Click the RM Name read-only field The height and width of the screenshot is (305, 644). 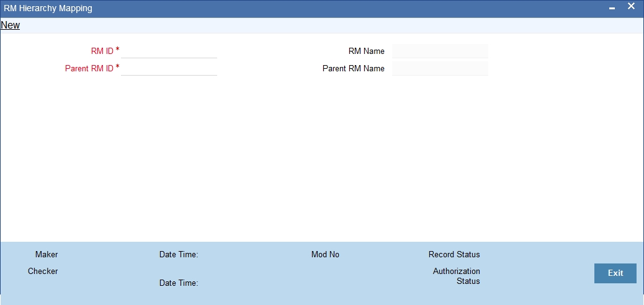click(x=440, y=51)
